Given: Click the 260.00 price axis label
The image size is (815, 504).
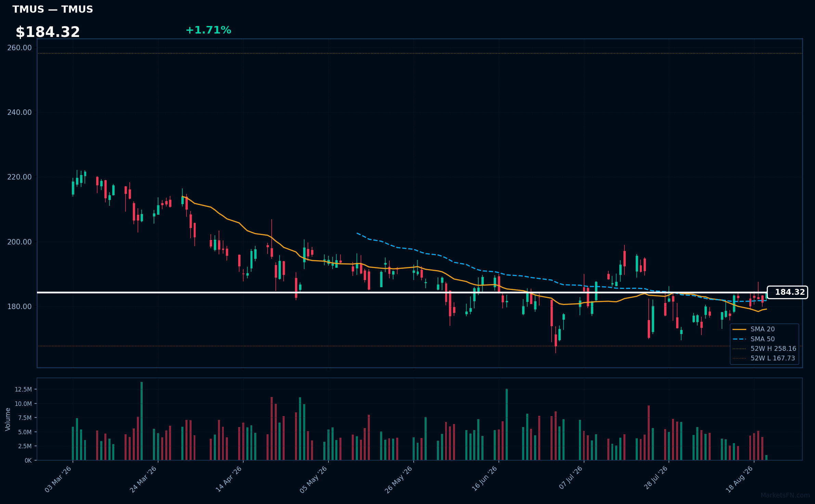Looking at the screenshot, I should [20, 48].
